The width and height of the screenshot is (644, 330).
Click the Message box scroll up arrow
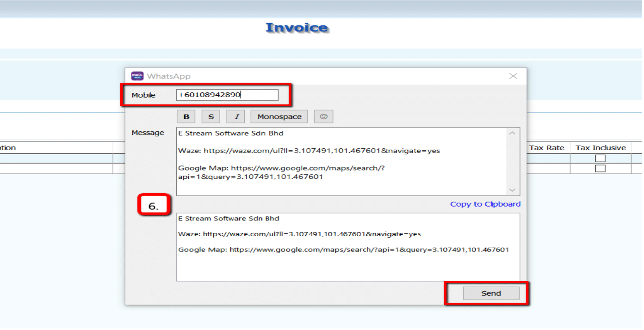[x=512, y=134]
